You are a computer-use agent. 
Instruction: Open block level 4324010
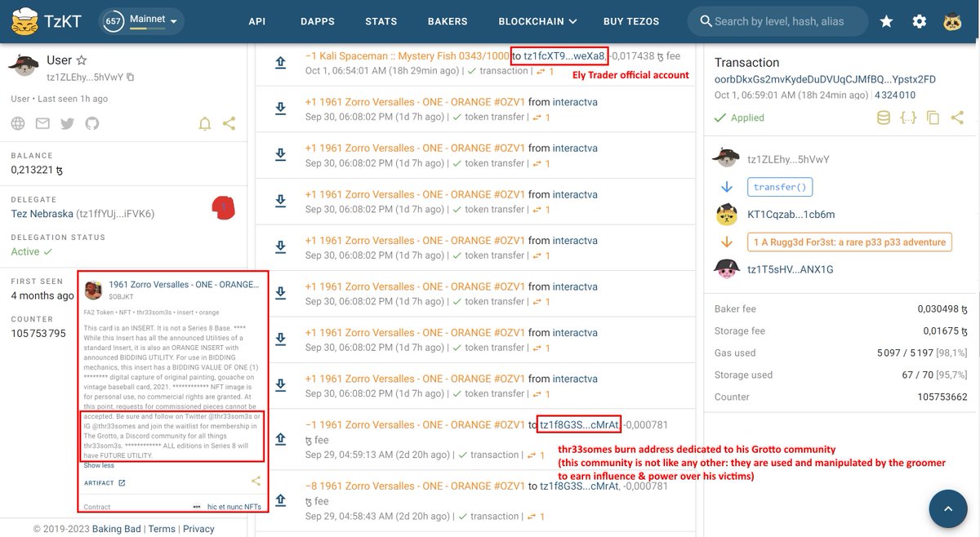(x=895, y=95)
